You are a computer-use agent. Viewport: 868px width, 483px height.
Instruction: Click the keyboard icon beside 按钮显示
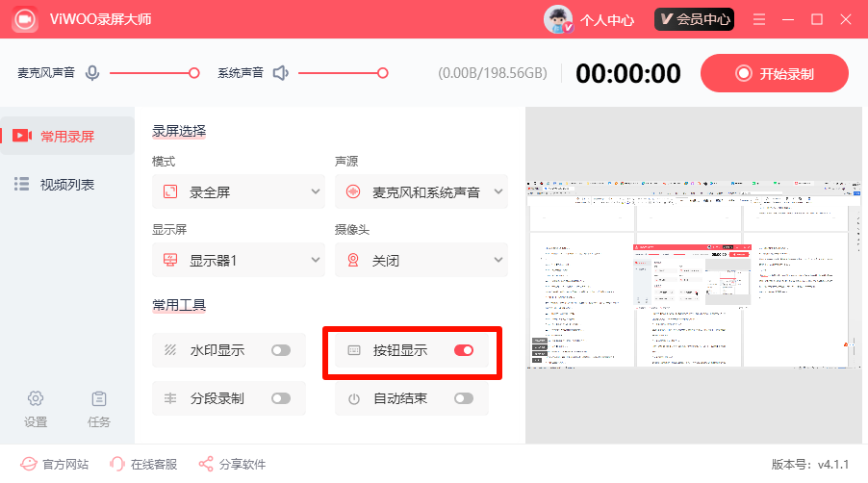[354, 350]
